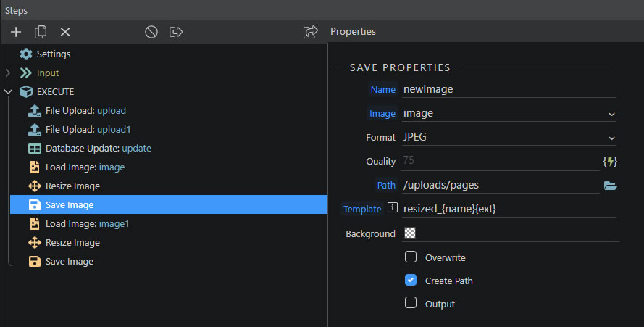Image resolution: width=644 pixels, height=327 pixels.
Task: Click the Background transparent color swatch
Action: coord(410,233)
